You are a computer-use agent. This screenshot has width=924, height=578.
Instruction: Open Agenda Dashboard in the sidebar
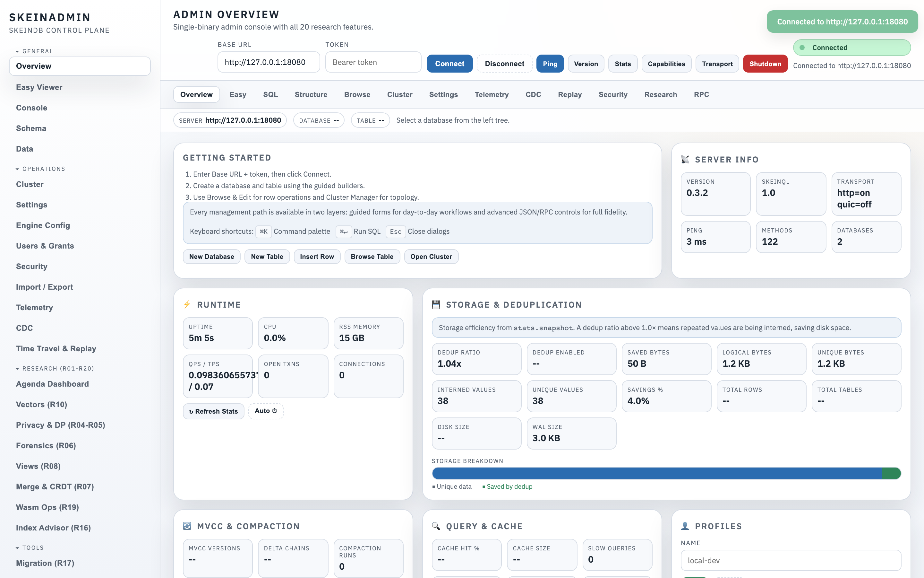(x=80, y=384)
